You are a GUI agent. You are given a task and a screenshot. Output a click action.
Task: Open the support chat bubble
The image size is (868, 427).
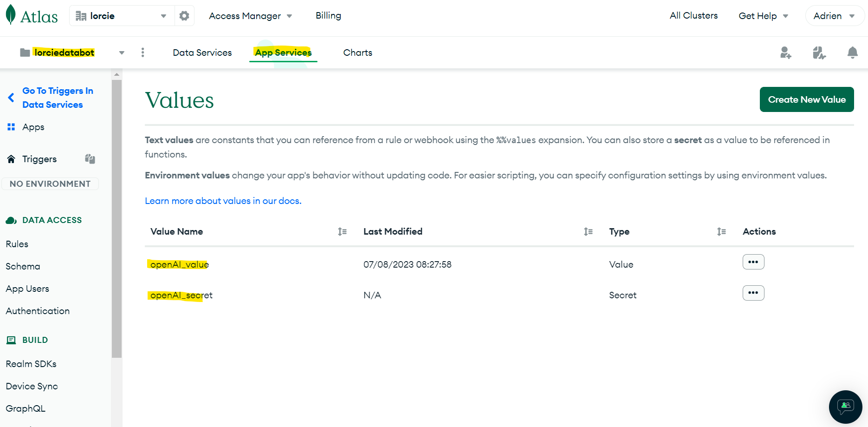coord(845,407)
